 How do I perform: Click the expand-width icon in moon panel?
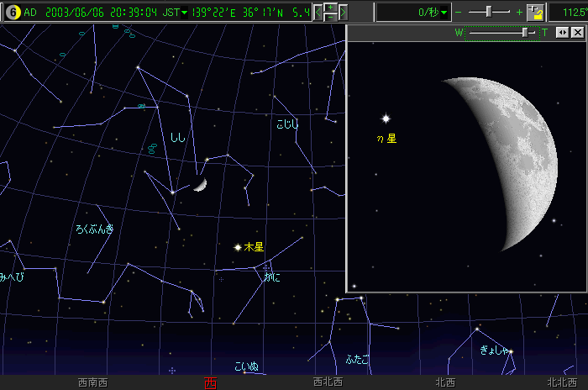pyautogui.click(x=562, y=33)
